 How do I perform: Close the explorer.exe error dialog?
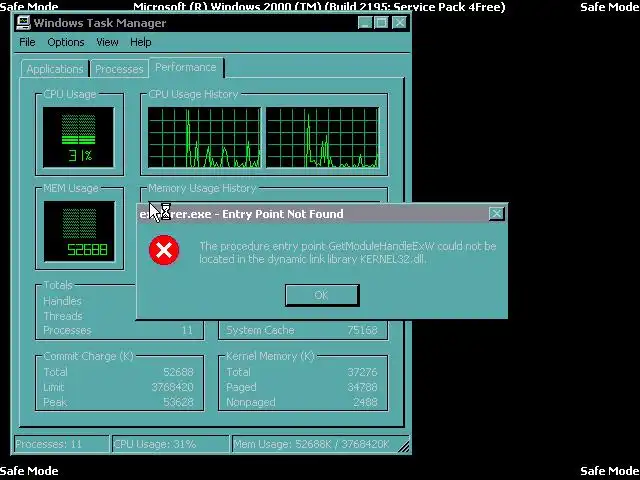tap(496, 213)
